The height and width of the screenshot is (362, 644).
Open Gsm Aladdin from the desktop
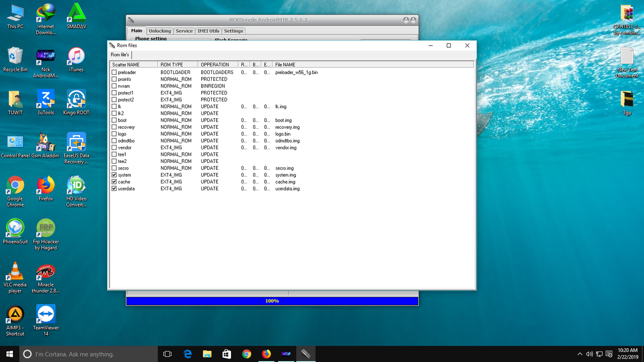coord(46,141)
